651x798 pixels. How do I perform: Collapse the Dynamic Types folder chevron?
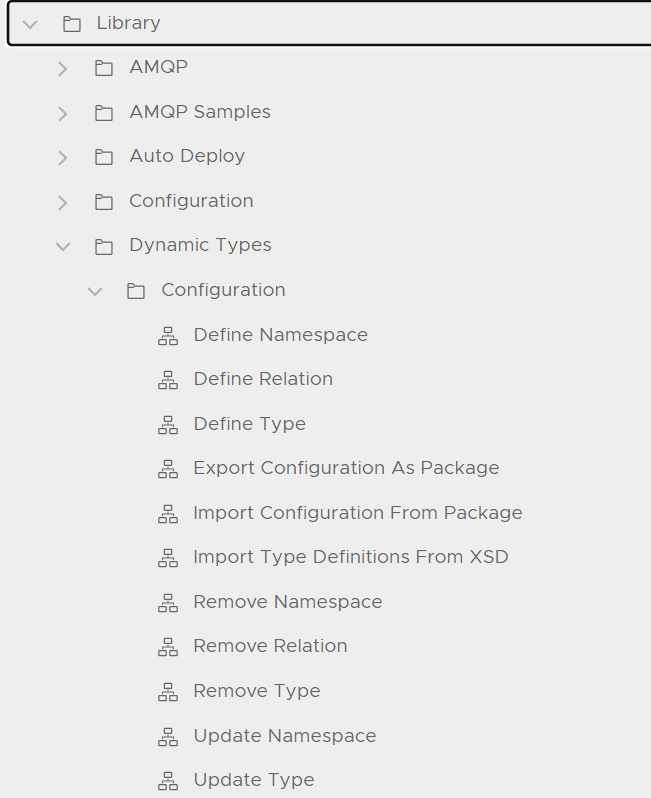coord(63,246)
